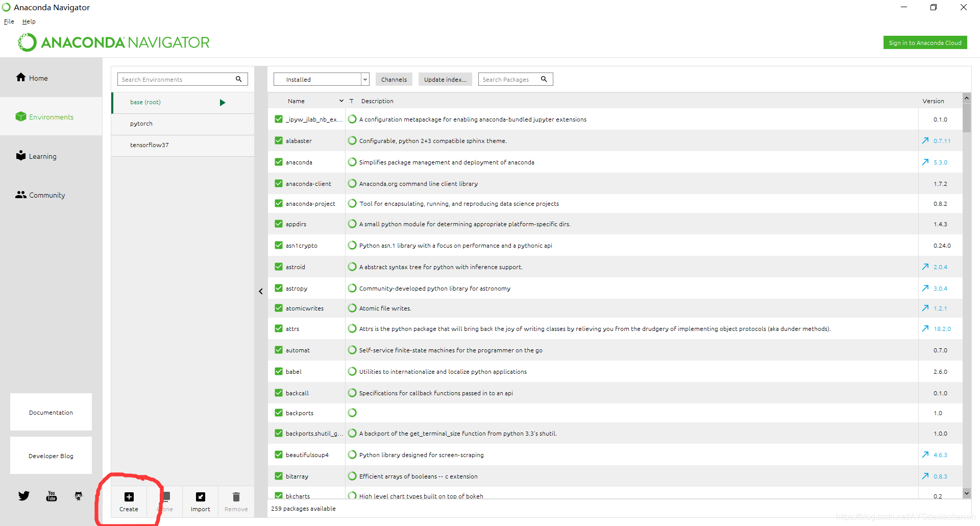Click the Anaconda Navigator logo
Screen dimensions: 980x526
tap(113, 42)
